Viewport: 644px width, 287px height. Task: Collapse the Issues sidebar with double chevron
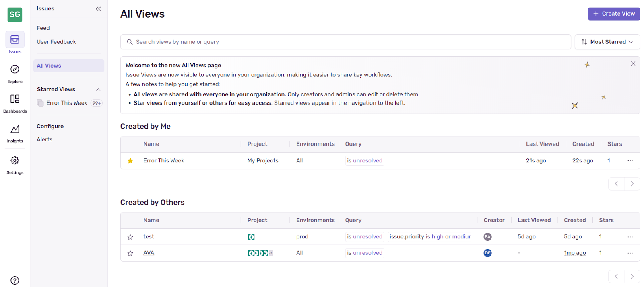[98, 9]
